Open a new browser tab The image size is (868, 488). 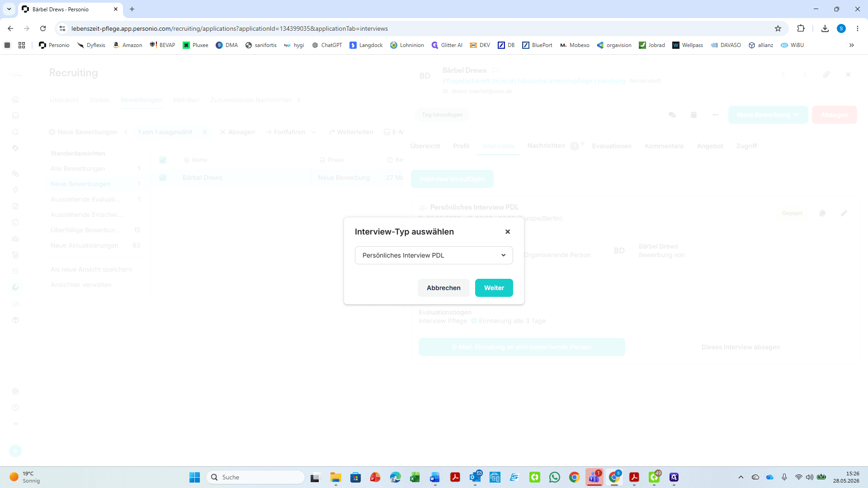tap(132, 9)
